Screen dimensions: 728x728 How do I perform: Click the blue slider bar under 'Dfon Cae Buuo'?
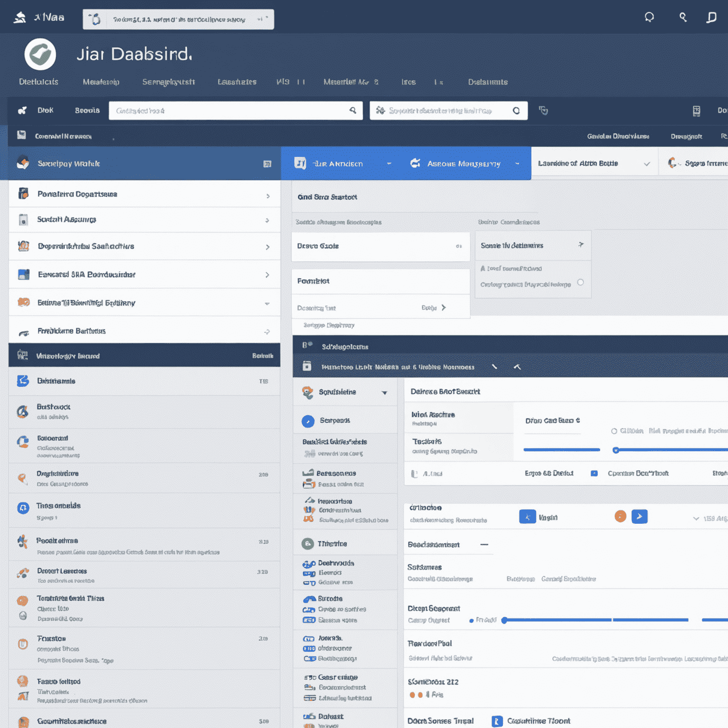[562, 450]
